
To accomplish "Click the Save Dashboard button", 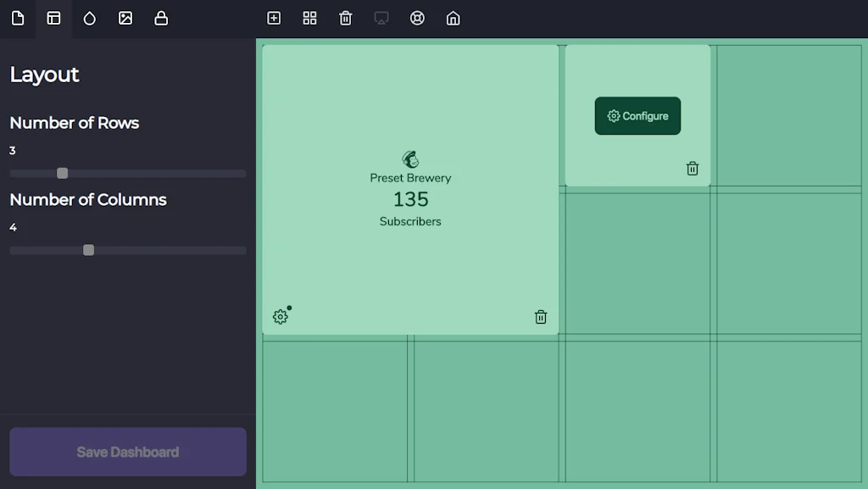I will pyautogui.click(x=127, y=452).
